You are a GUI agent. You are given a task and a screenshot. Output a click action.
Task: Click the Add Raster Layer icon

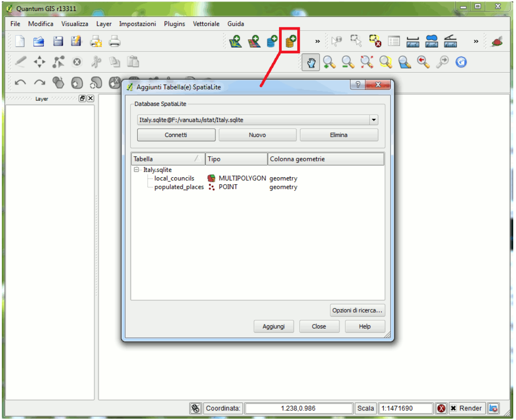(x=254, y=42)
